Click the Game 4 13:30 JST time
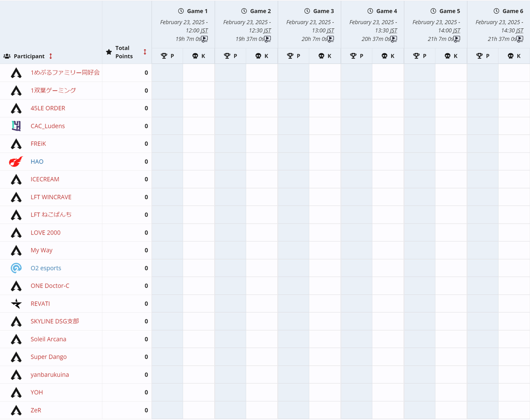The image size is (530, 420). (x=386, y=30)
